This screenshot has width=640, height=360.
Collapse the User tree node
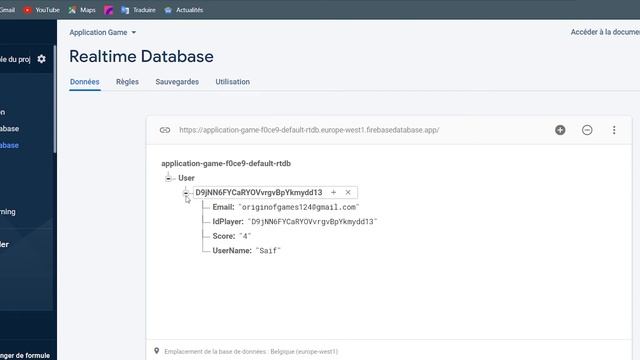[168, 178]
